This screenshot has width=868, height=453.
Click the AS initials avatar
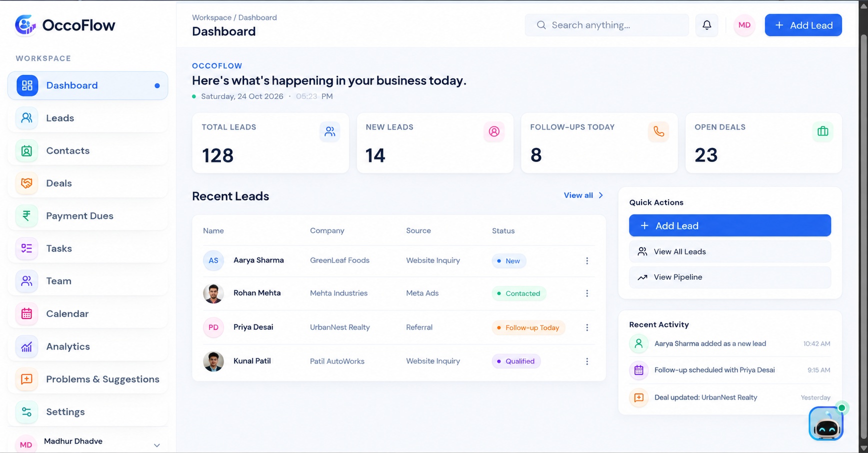click(213, 260)
